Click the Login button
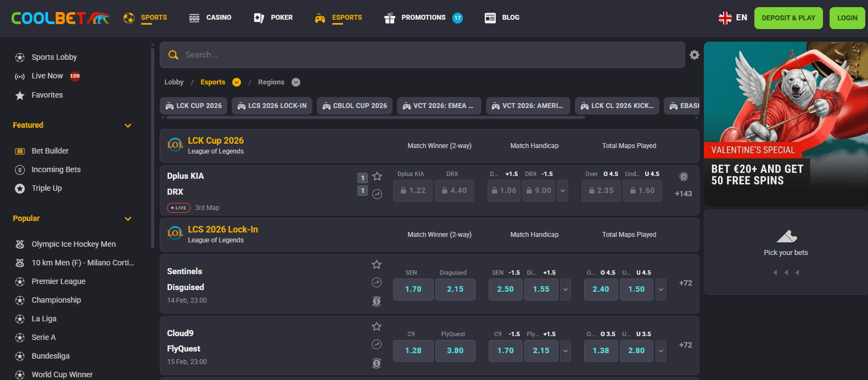The width and height of the screenshot is (868, 380). tap(847, 18)
